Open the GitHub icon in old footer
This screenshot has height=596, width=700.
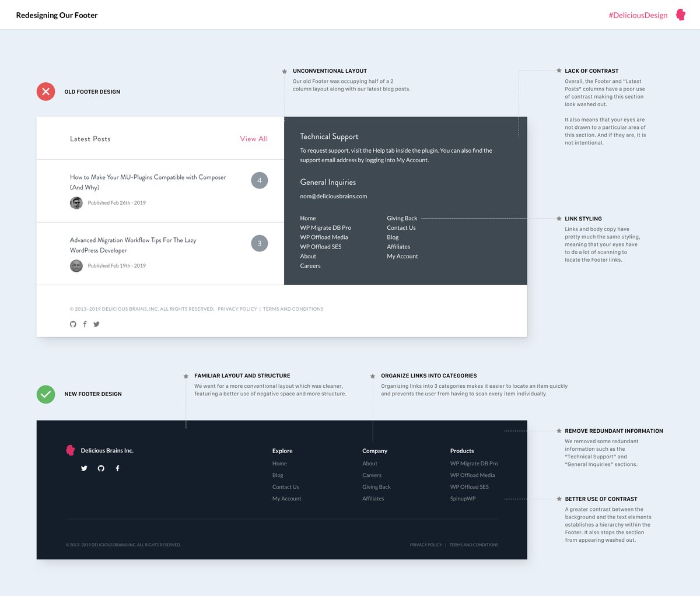pos(73,324)
